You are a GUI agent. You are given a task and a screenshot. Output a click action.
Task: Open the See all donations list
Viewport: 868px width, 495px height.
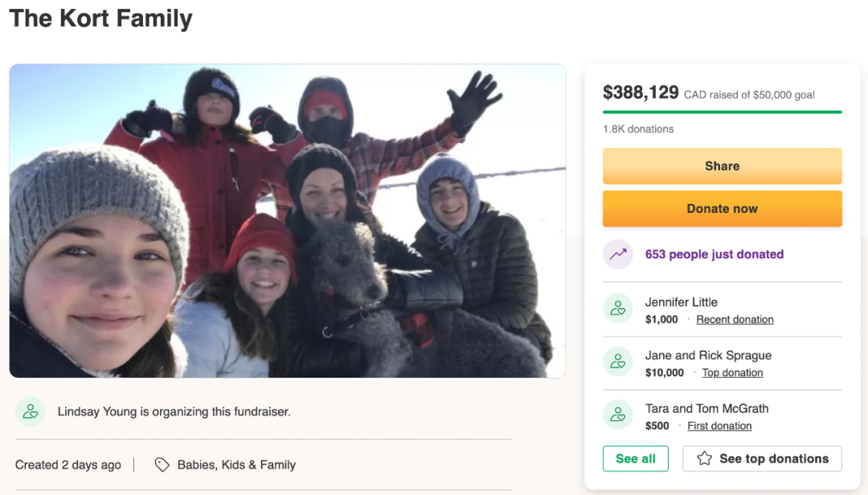coord(636,459)
